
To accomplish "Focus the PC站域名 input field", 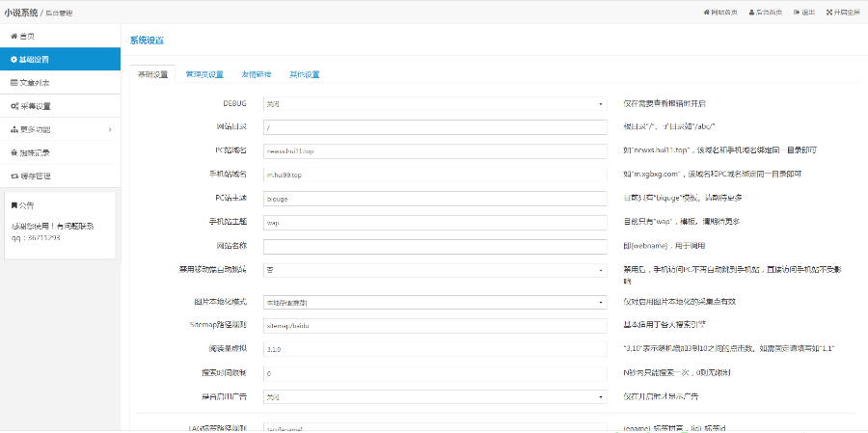I will 435,150.
